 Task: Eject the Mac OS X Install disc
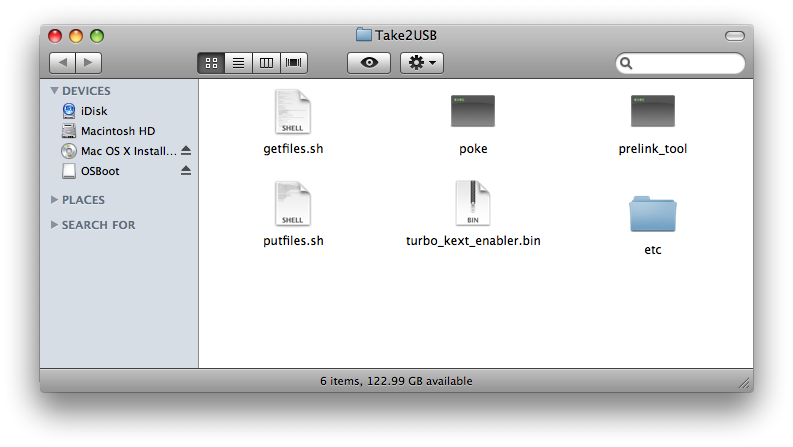[186, 150]
